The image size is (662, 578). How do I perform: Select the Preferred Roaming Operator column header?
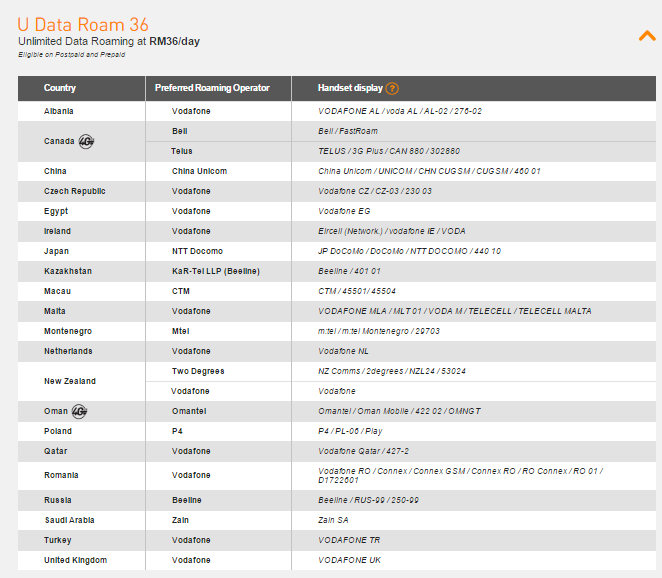point(212,88)
